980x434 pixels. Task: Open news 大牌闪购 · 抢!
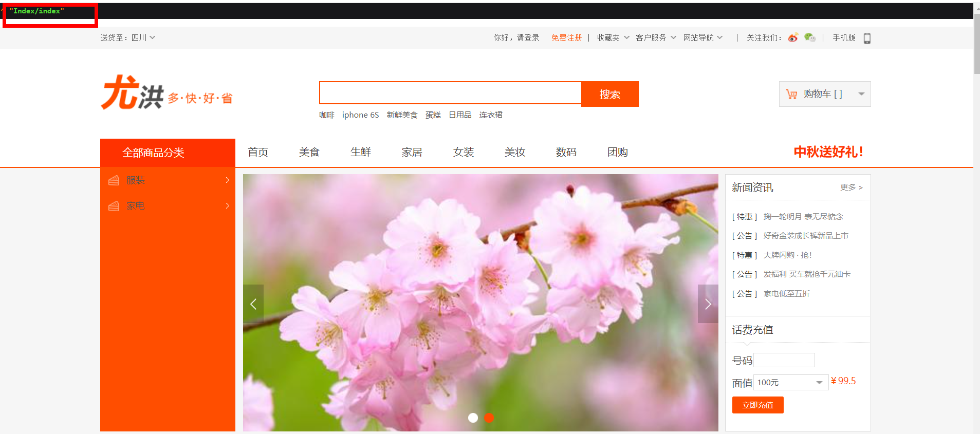click(x=787, y=255)
